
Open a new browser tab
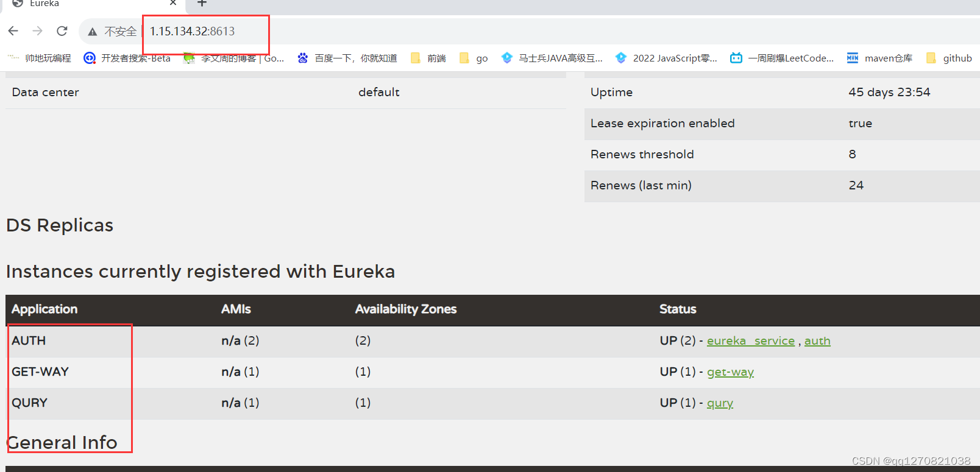[x=202, y=3]
